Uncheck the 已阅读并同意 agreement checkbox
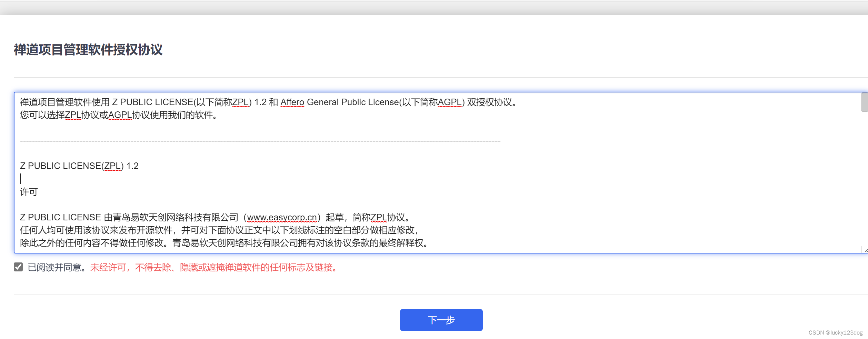868x339 pixels. click(x=18, y=267)
